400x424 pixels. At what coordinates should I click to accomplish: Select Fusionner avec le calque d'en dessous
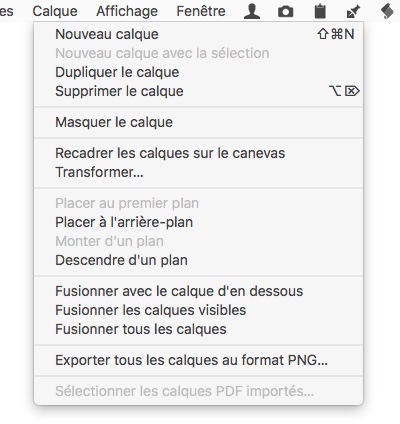click(x=199, y=291)
